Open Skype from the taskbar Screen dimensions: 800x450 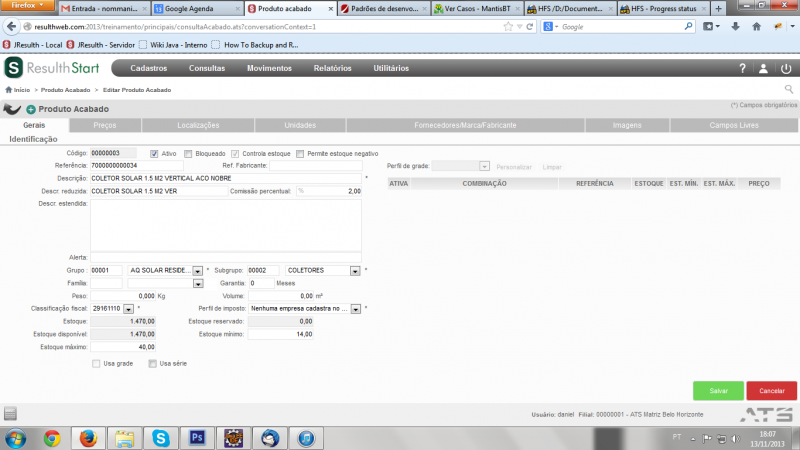pyautogui.click(x=161, y=438)
